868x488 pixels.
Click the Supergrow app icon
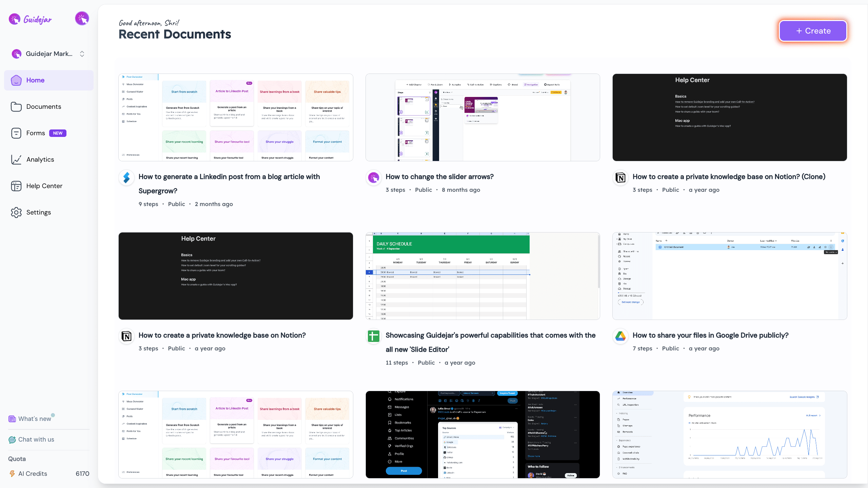pos(126,177)
